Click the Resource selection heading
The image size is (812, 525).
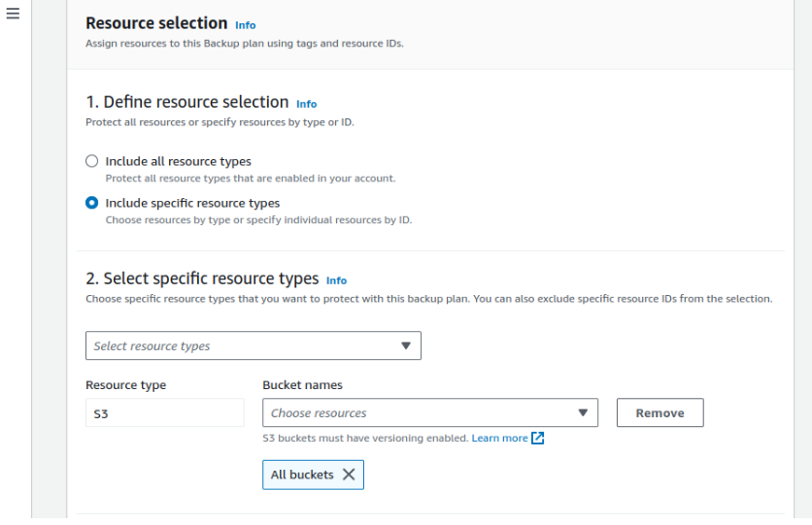tap(156, 23)
